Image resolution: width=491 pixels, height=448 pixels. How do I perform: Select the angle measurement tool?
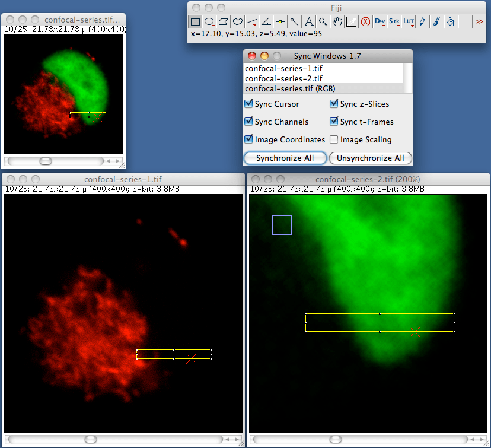click(x=266, y=21)
